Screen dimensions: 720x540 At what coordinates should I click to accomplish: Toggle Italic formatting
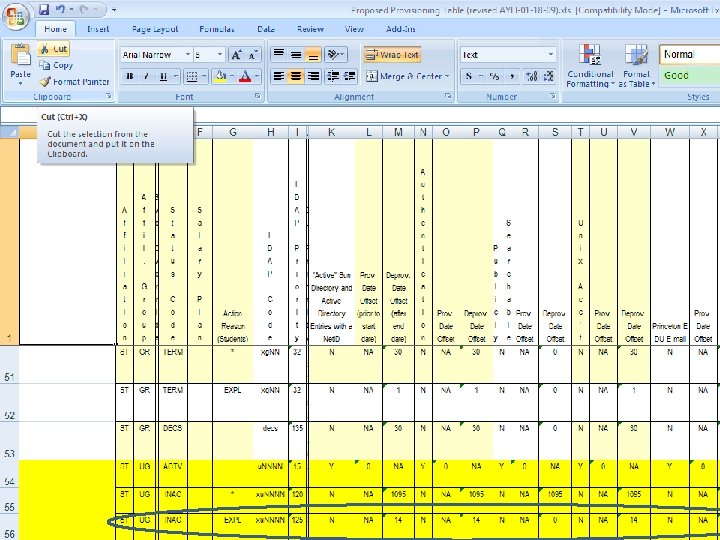tap(146, 76)
